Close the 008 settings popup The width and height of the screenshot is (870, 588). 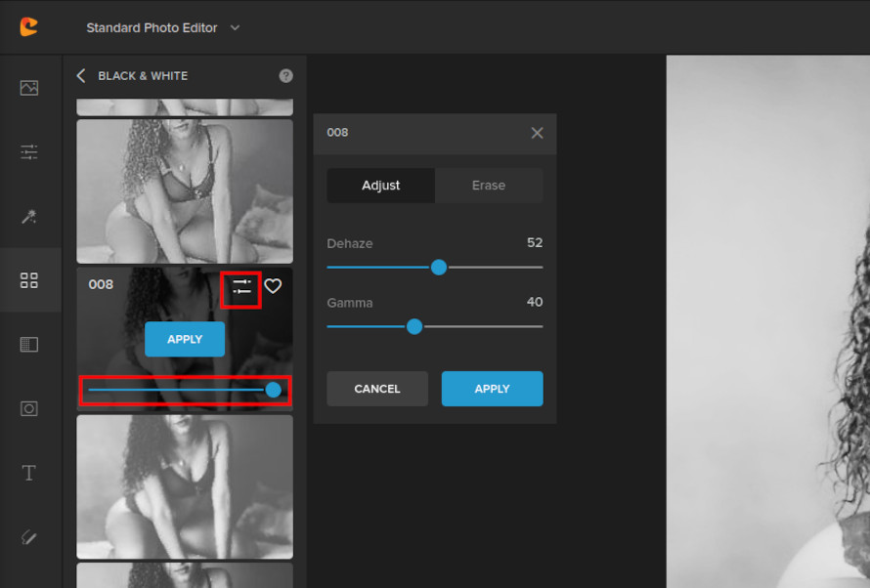point(537,133)
